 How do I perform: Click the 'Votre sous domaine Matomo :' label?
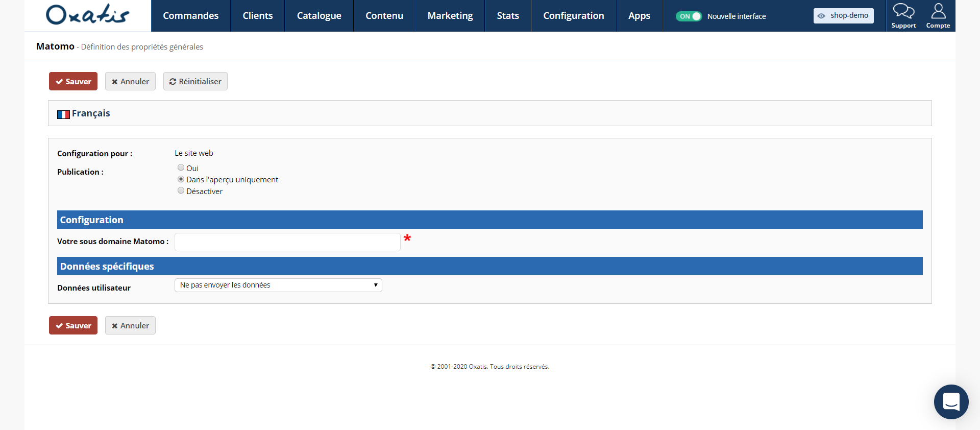click(x=113, y=242)
